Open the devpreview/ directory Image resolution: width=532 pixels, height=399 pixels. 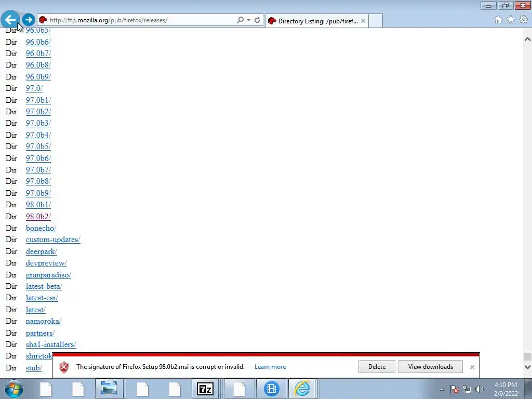point(46,263)
